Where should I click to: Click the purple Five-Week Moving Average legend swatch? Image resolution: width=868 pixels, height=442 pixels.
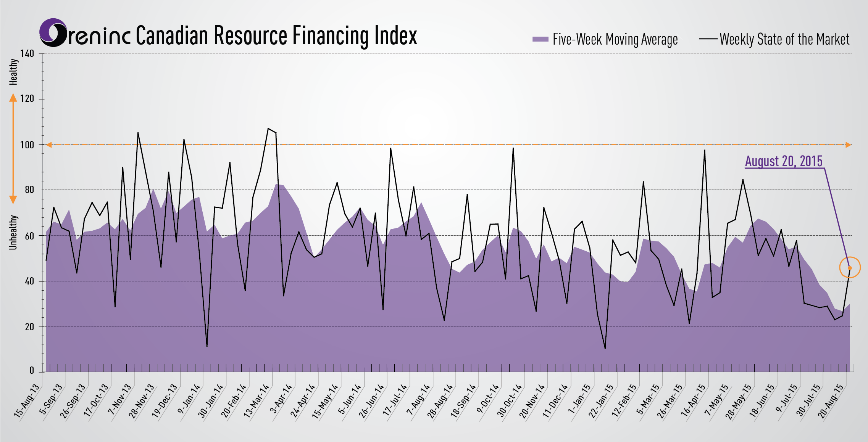click(x=540, y=39)
